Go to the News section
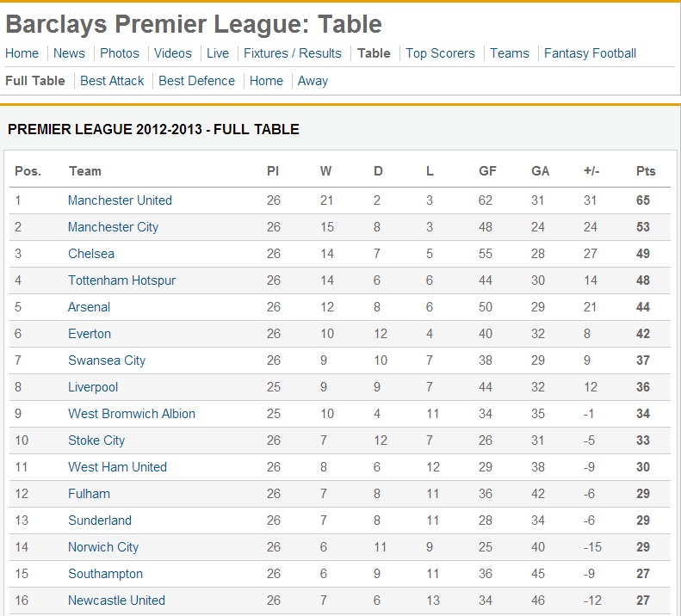This screenshot has height=616, width=681. (69, 53)
